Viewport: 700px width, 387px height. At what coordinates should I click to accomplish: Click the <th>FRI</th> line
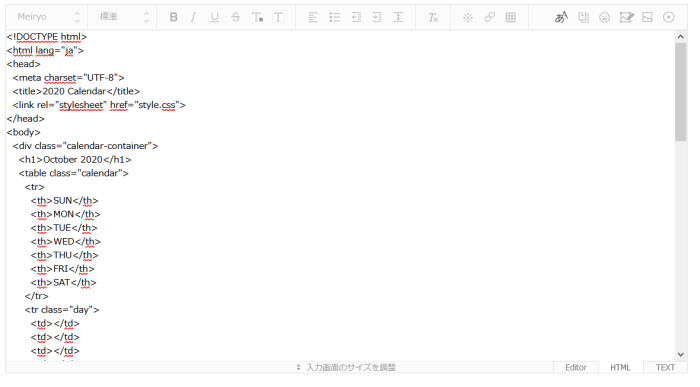click(x=62, y=269)
